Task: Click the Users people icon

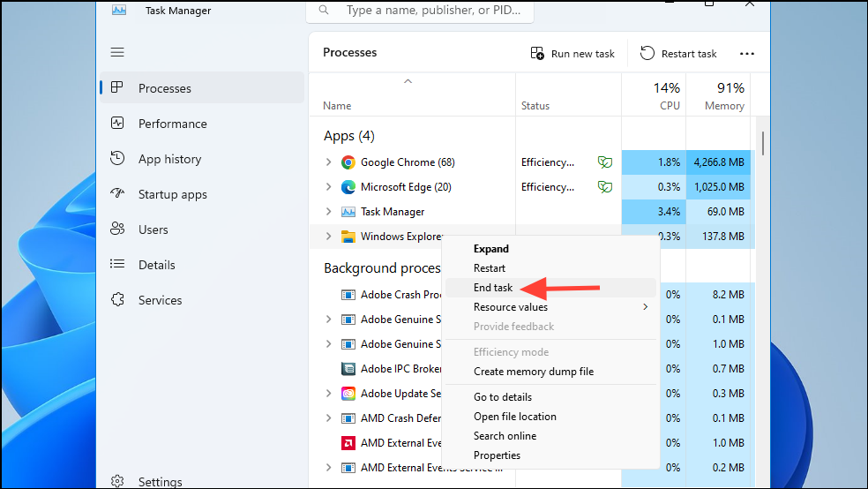Action: coord(117,229)
